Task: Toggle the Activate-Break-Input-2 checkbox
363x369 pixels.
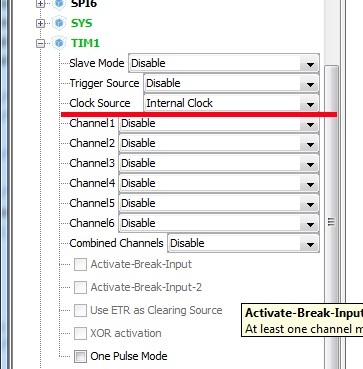Action: point(80,287)
